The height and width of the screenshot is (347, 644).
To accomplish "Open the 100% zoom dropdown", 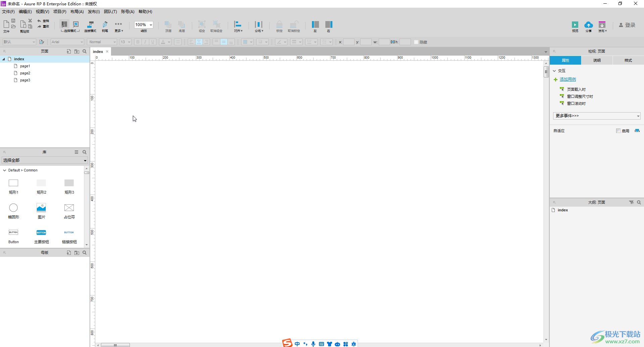I will [151, 25].
